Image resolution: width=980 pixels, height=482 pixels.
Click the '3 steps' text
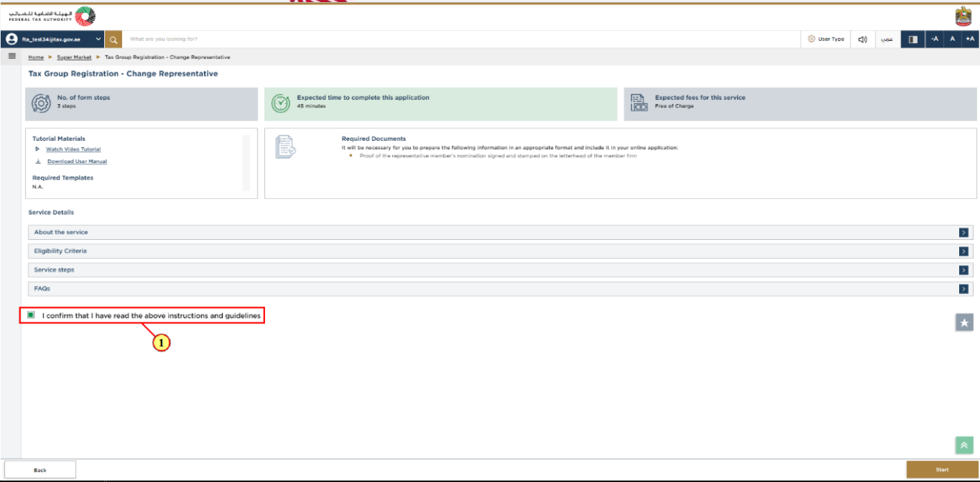click(x=67, y=106)
